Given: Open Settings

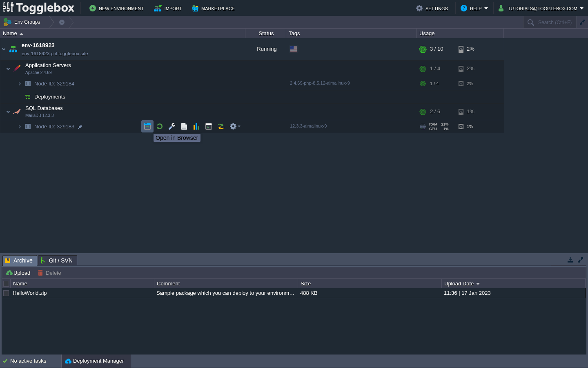Looking at the screenshot, I should pos(432,8).
